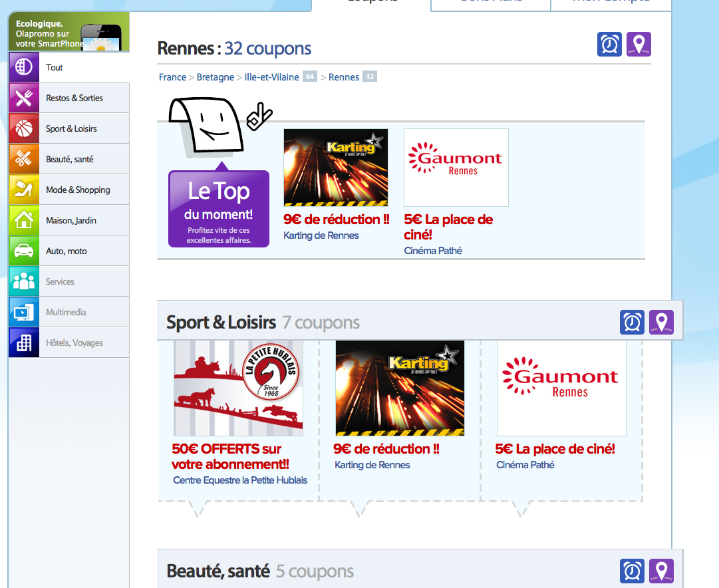Open '5€ La place de ciné!' top offer
Screen dimensions: 719x588
[x=448, y=227]
